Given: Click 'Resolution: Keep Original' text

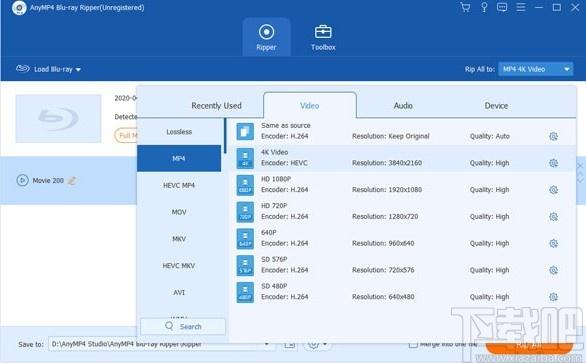Looking at the screenshot, I should [x=391, y=136].
